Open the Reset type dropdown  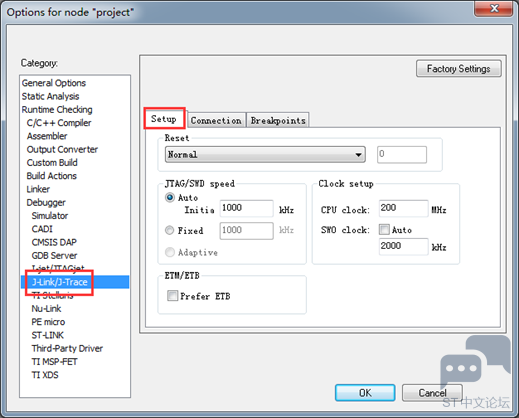[265, 155]
